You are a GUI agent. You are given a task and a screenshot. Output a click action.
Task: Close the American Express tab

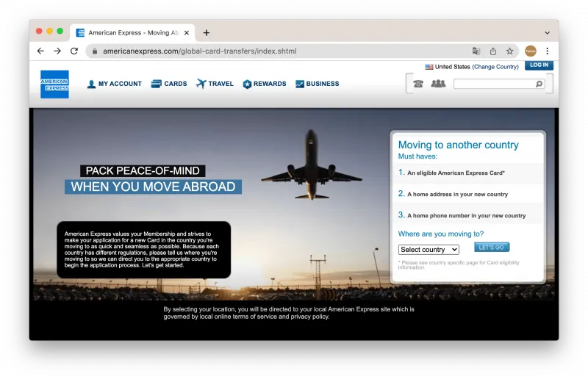coord(187,33)
